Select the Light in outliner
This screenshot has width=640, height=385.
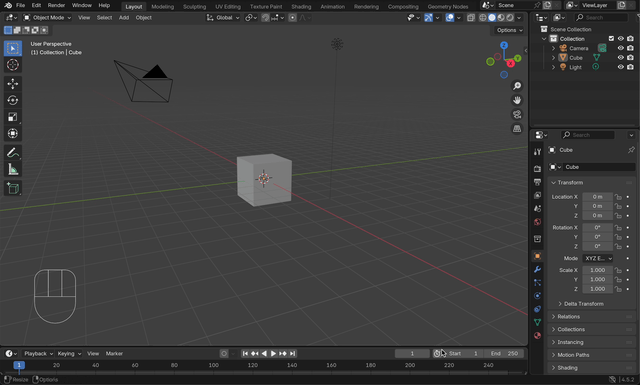[x=575, y=67]
